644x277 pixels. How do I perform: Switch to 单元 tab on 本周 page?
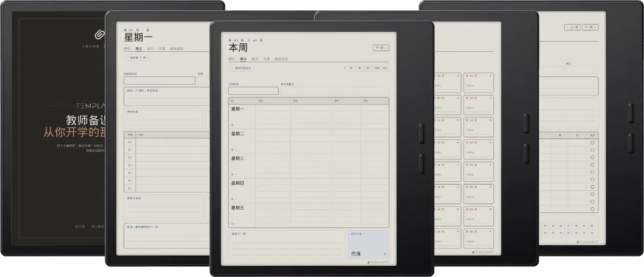[254, 59]
